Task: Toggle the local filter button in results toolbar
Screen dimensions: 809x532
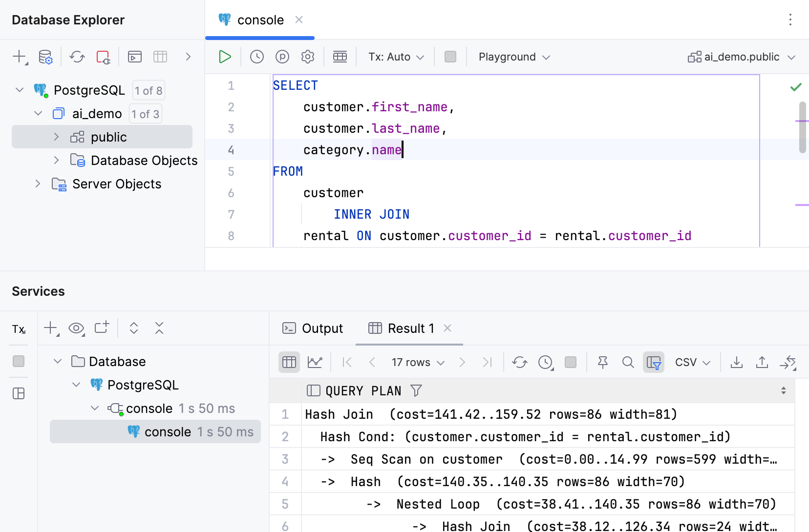Action: [653, 362]
